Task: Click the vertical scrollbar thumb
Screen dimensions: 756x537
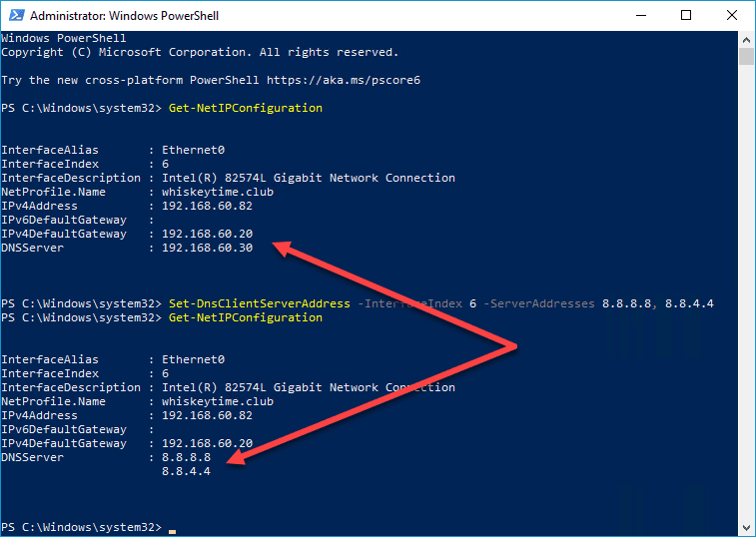Action: [746, 56]
